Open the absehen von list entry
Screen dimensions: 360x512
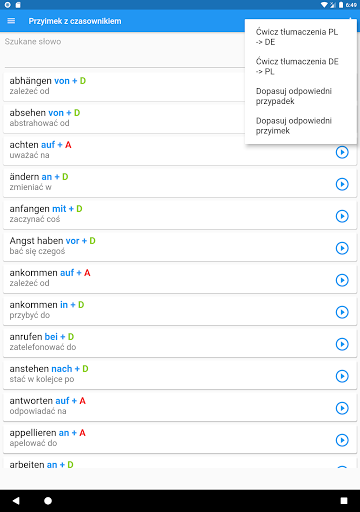coord(124,118)
